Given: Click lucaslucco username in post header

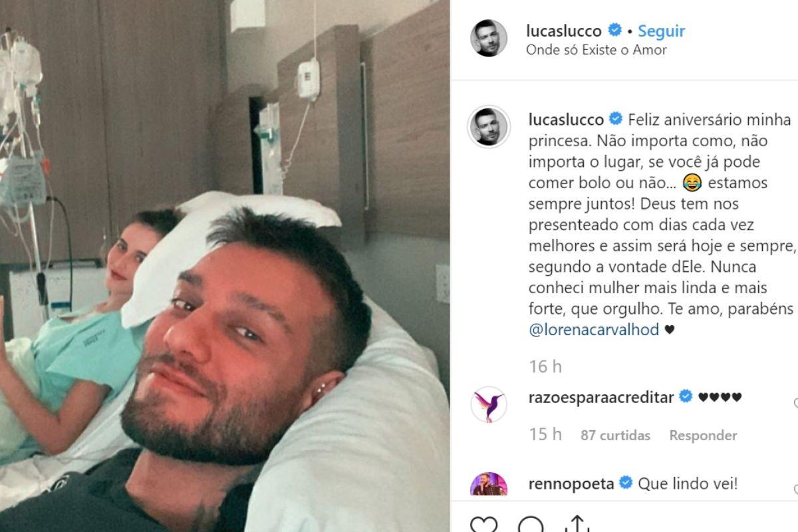Looking at the screenshot, I should pyautogui.click(x=564, y=31).
